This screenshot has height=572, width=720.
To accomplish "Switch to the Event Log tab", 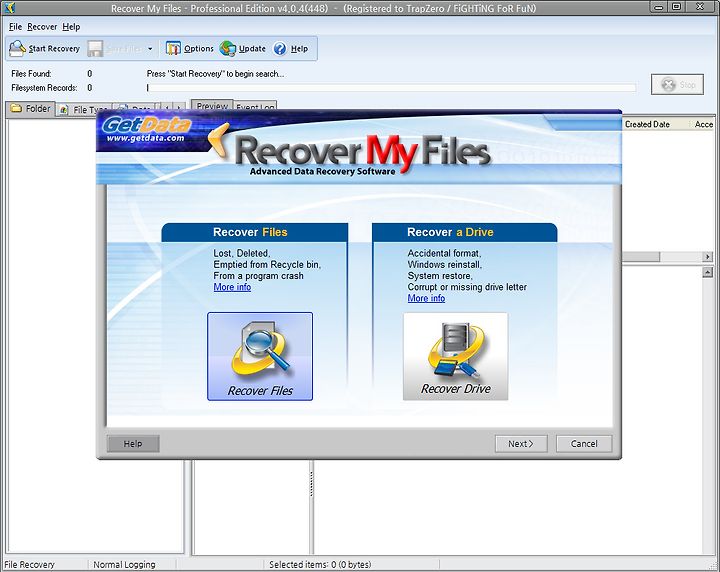I will (x=255, y=106).
